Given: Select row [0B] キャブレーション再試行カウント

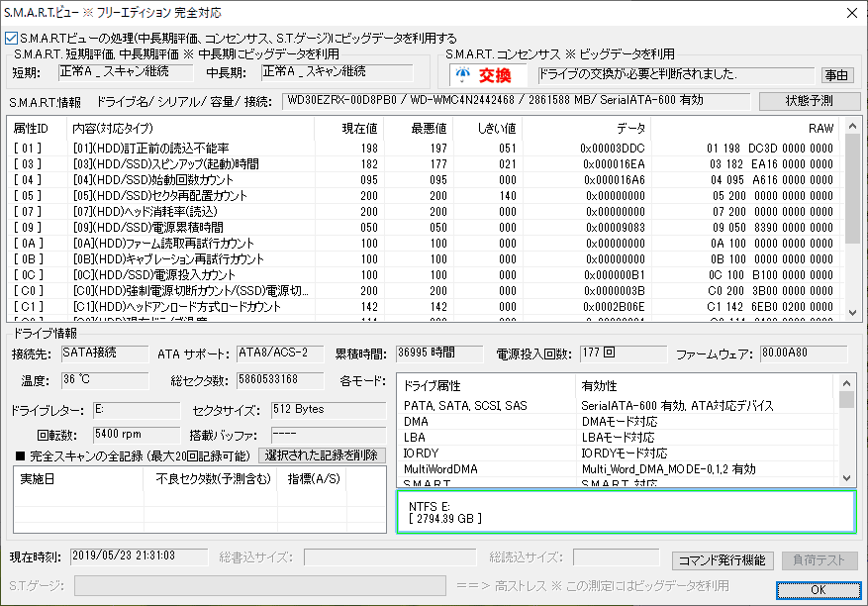Looking at the screenshot, I should (x=424, y=259).
